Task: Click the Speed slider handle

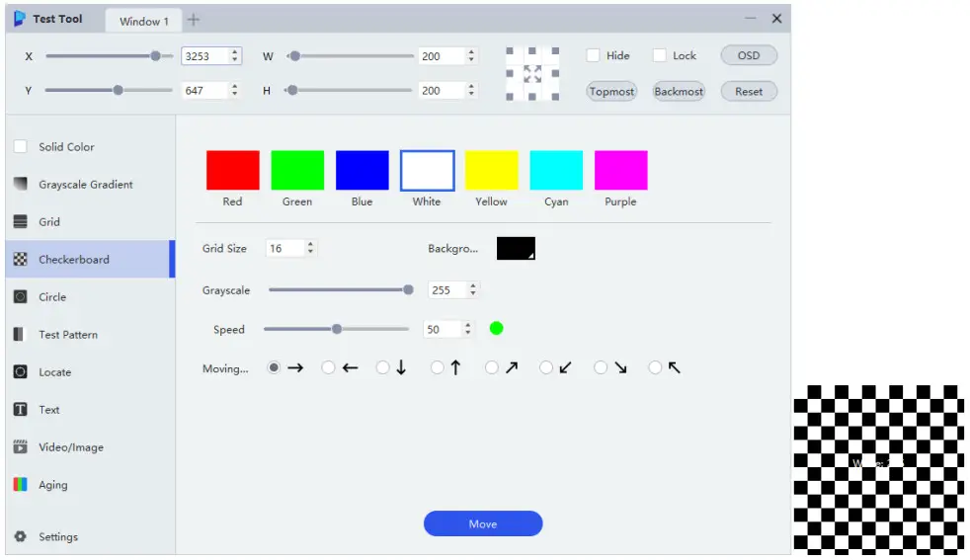Action: coord(337,329)
